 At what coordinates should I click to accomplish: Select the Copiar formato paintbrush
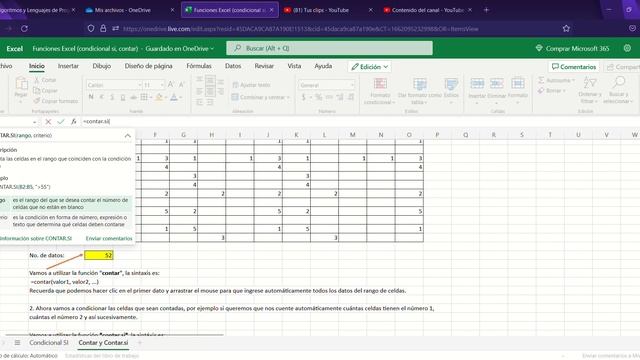pyautogui.click(x=37, y=101)
